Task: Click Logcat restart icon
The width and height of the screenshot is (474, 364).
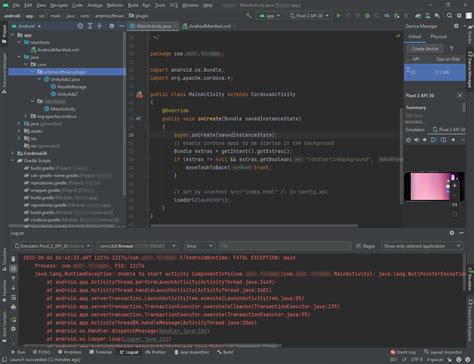Action: [13, 319]
